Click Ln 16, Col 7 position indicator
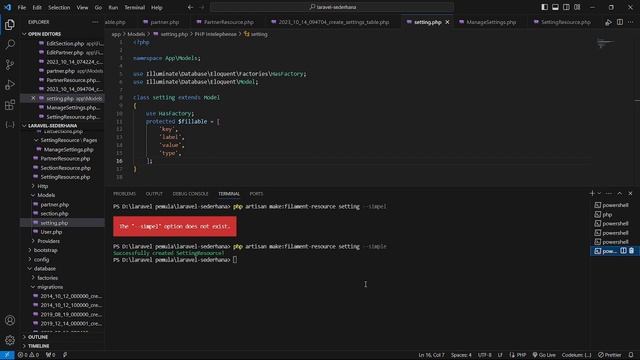The height and width of the screenshot is (360, 640). [431, 355]
